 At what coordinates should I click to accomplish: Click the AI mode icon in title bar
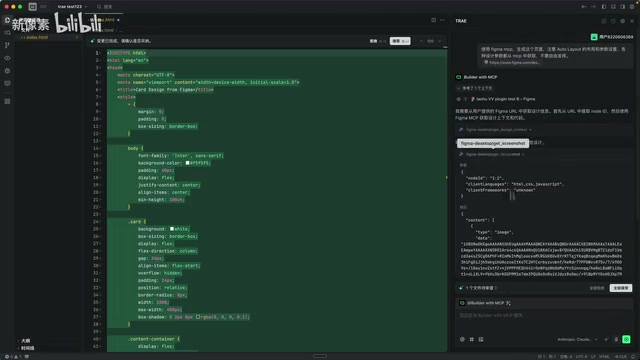point(33,7)
